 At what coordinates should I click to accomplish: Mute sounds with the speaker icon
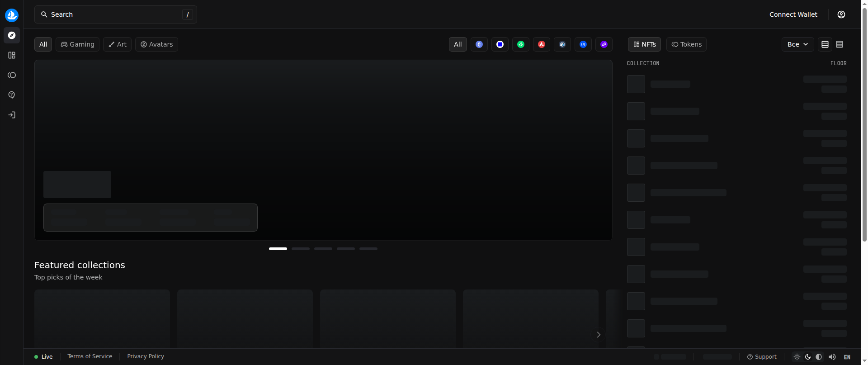point(832,357)
